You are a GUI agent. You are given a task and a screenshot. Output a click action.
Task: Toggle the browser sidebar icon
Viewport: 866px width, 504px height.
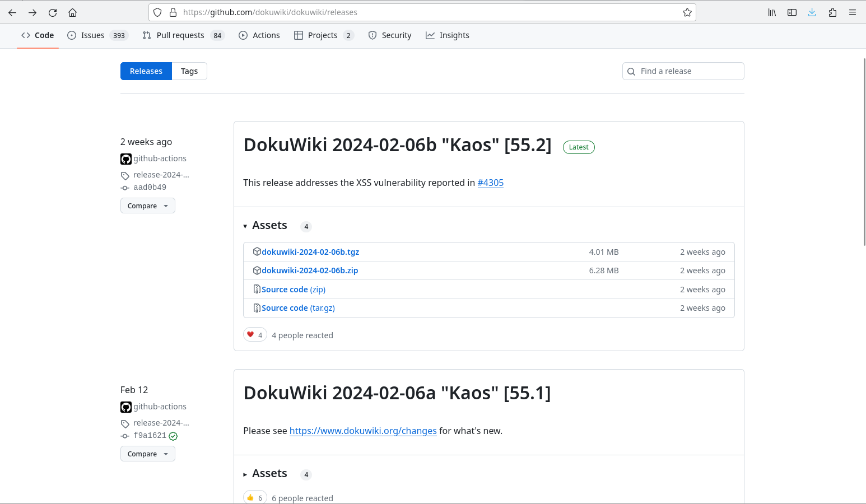tap(791, 12)
